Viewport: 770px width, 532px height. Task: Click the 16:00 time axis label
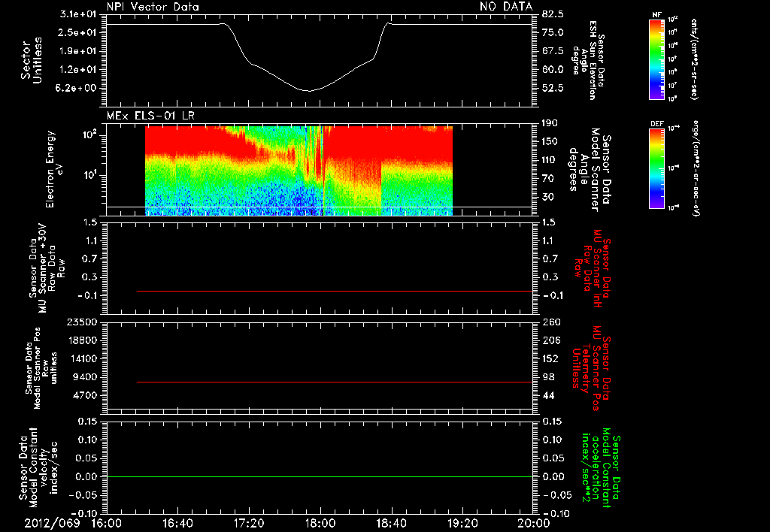(x=107, y=523)
